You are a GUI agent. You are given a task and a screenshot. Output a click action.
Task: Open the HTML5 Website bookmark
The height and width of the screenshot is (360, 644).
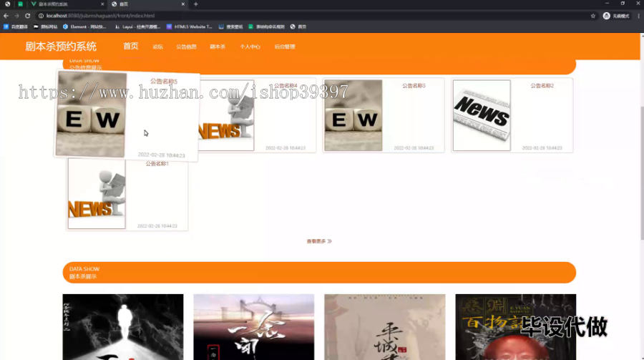click(190, 26)
